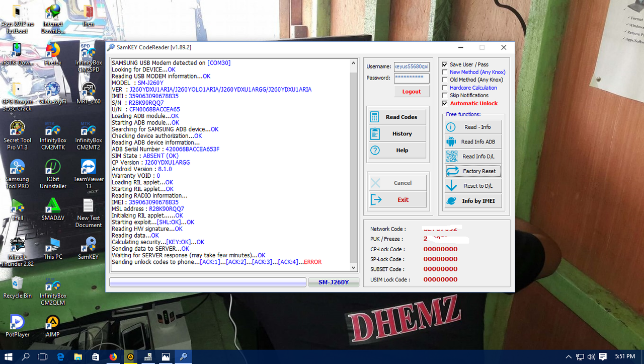Switch to the Photos app on taskbar

[166, 356]
